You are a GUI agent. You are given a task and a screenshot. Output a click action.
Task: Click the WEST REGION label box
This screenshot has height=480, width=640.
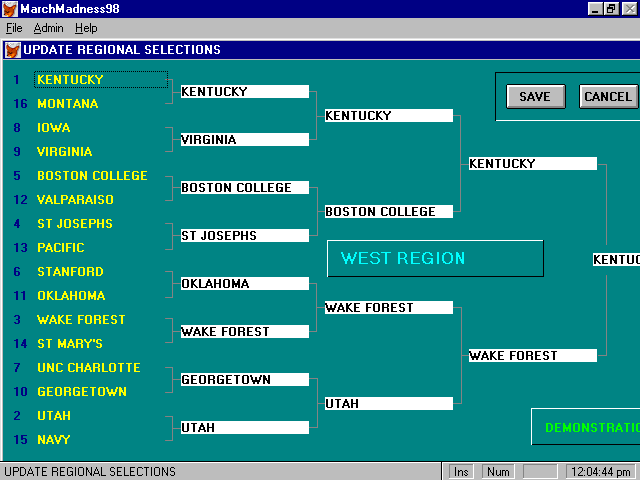pos(435,258)
